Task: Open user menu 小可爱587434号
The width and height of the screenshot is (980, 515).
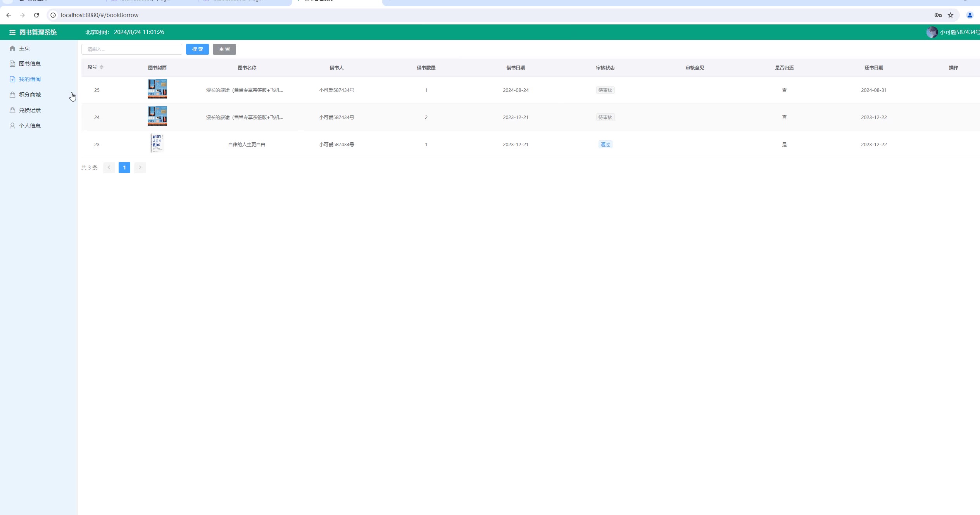Action: point(959,32)
